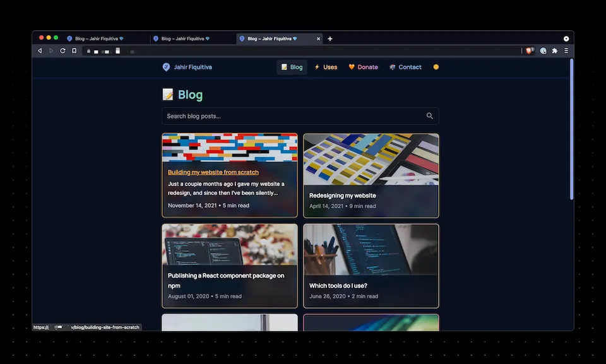
Task: Open the browser extensions puzzle icon
Action: [x=554, y=50]
